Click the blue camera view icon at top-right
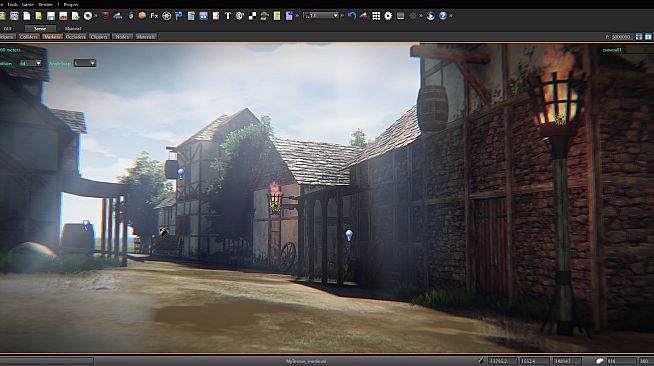This screenshot has width=654, height=366. point(648,37)
